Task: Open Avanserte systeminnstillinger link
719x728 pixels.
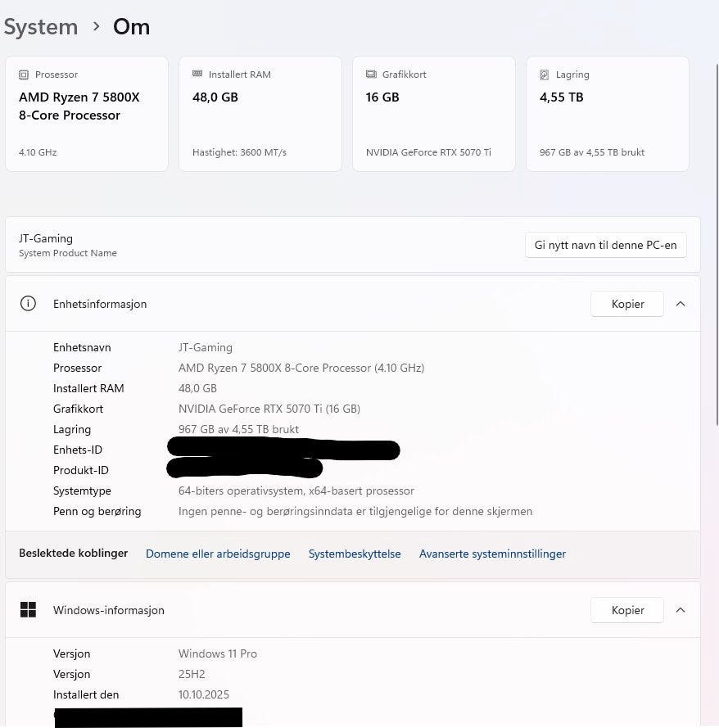Action: [492, 554]
